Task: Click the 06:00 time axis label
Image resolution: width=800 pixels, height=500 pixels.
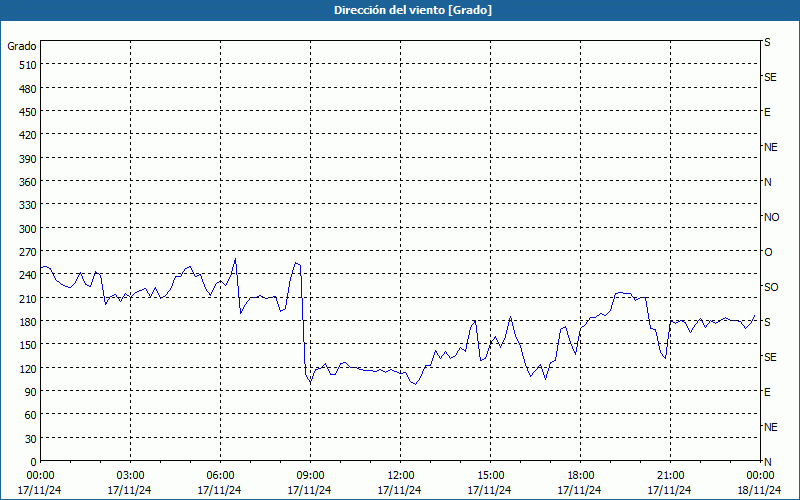Action: point(220,476)
